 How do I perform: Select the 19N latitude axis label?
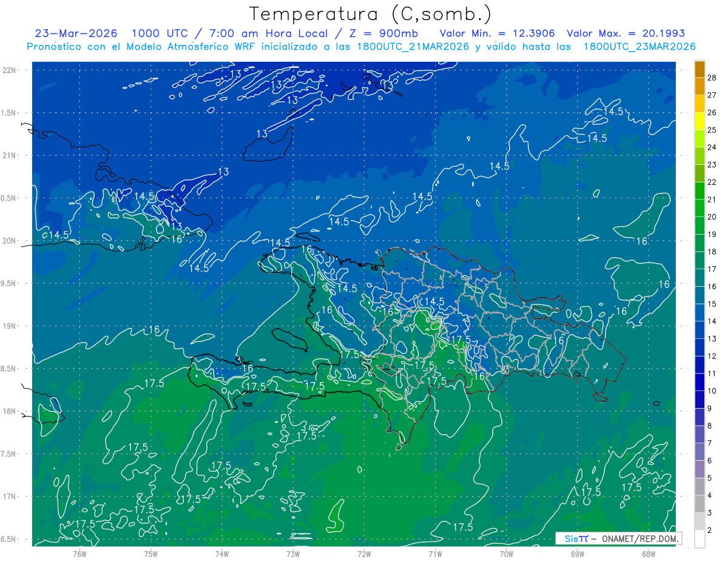pos(9,326)
